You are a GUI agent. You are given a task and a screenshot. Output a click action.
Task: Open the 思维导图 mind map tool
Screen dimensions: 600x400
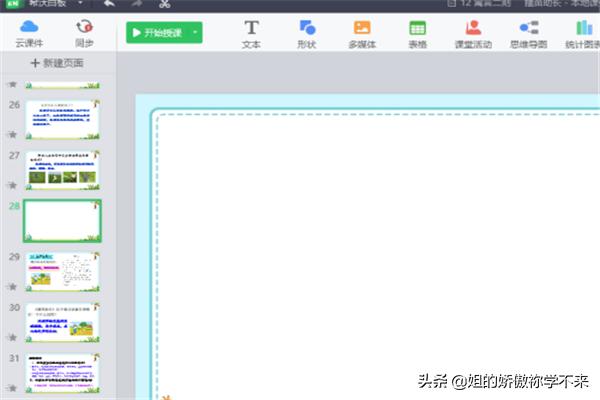click(x=528, y=33)
